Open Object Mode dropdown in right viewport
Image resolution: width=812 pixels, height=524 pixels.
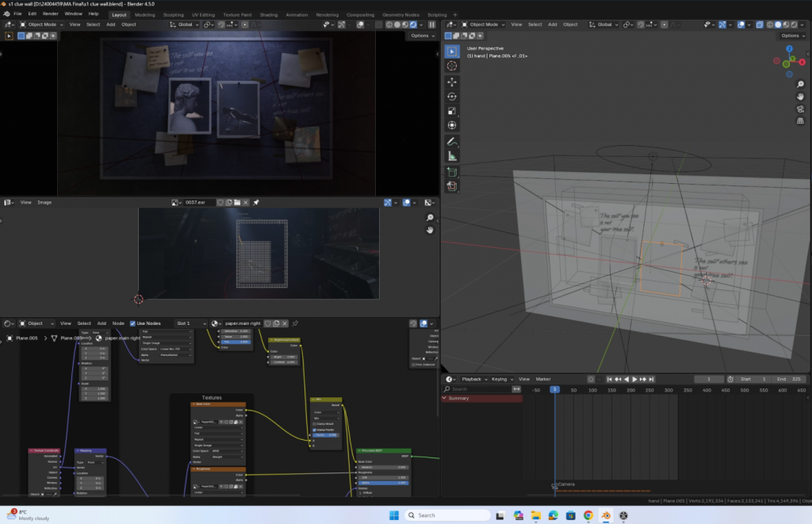pos(484,25)
